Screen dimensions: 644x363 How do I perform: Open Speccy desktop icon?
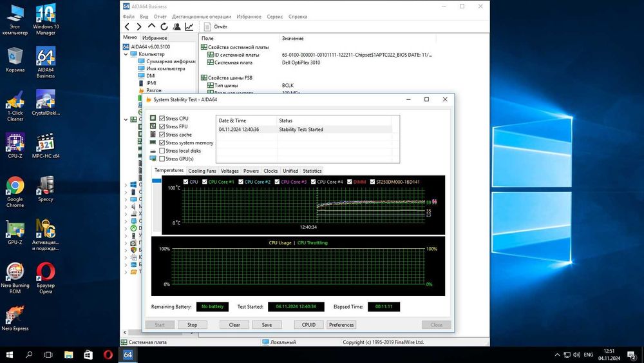click(x=46, y=189)
